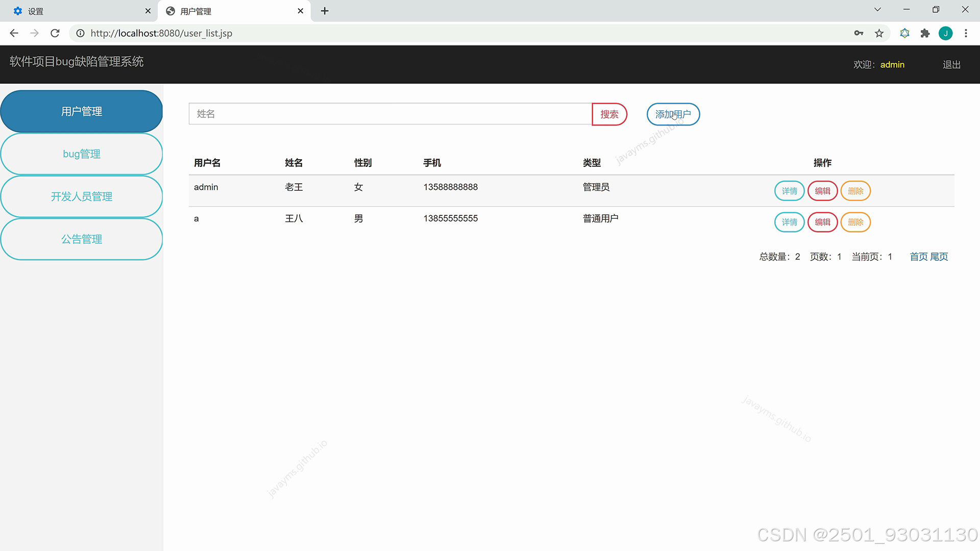Open Chrome profile avatar J

point(945,33)
